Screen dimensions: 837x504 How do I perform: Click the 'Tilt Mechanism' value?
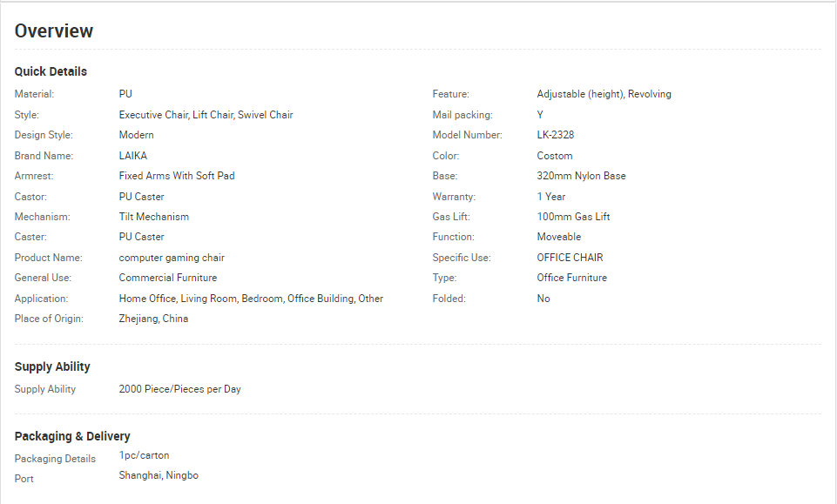click(x=154, y=217)
